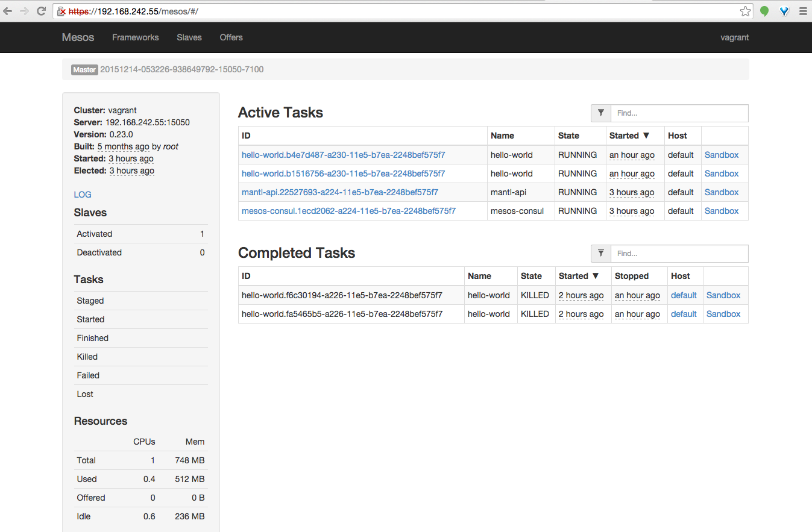Viewport: 812px width, 532px height.
Task: Open the Offers page
Action: pos(231,37)
